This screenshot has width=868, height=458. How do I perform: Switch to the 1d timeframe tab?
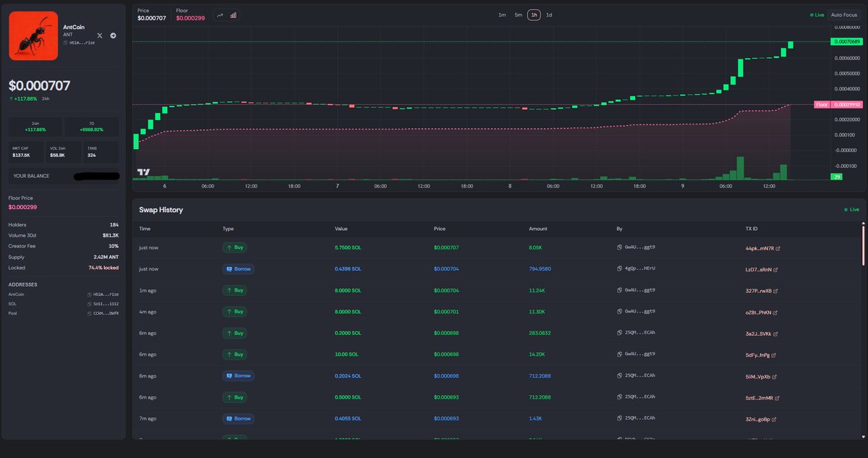[x=550, y=14]
